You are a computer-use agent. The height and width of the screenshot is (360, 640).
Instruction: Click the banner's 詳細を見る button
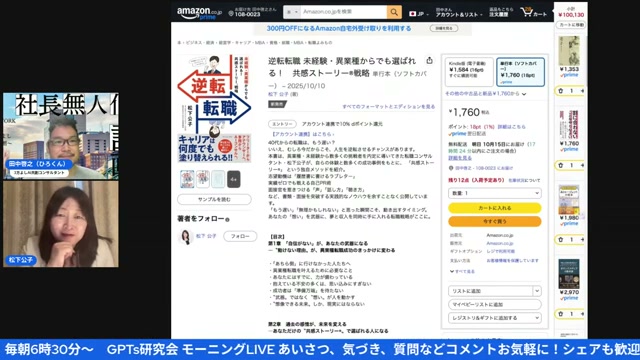point(444,28)
